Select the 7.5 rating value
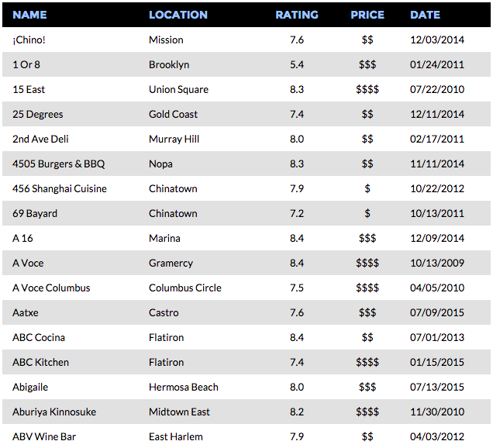Viewport: 493px width, 448px height. click(x=297, y=288)
